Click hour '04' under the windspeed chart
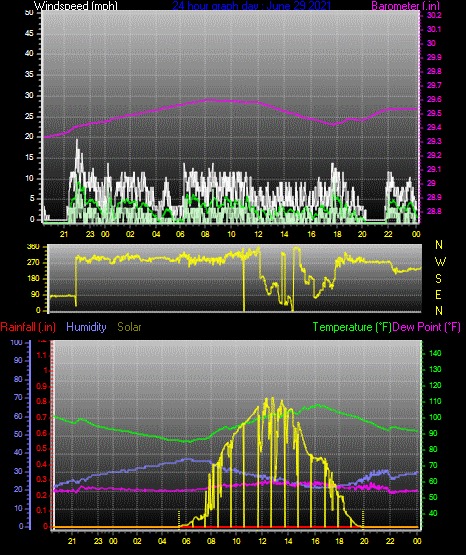Viewport: 466px width, 555px height. tap(156, 234)
